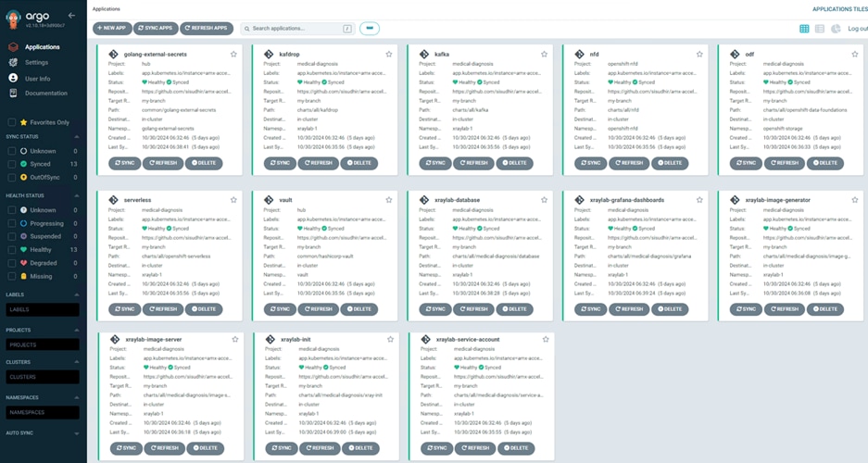Click git source icon next to vault
This screenshot has height=463, width=868.
269,200
